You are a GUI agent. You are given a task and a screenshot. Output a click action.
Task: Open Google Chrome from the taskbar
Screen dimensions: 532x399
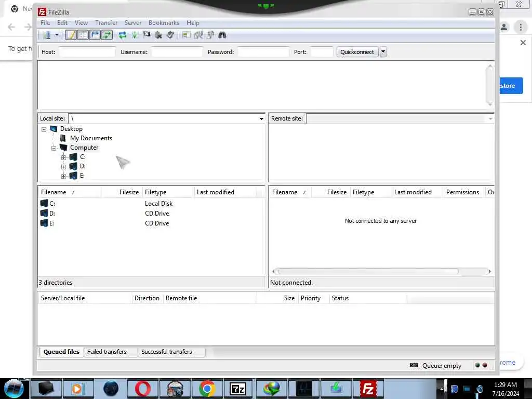(207, 389)
